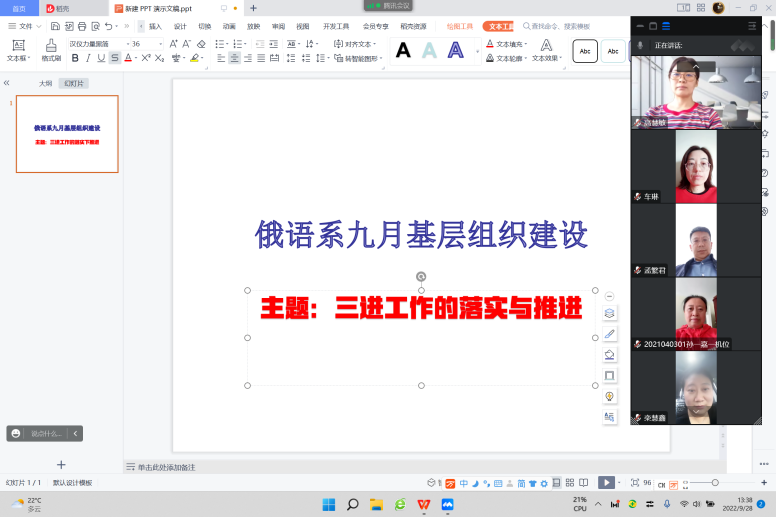This screenshot has height=517, width=776.
Task: Start slideshow with the play button in status bar
Action: coord(605,482)
